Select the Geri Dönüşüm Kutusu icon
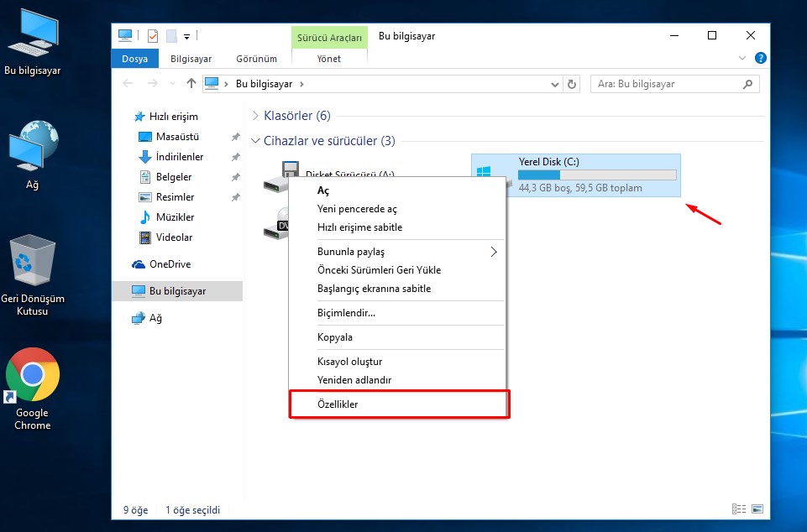The width and height of the screenshot is (807, 532). pos(32,262)
